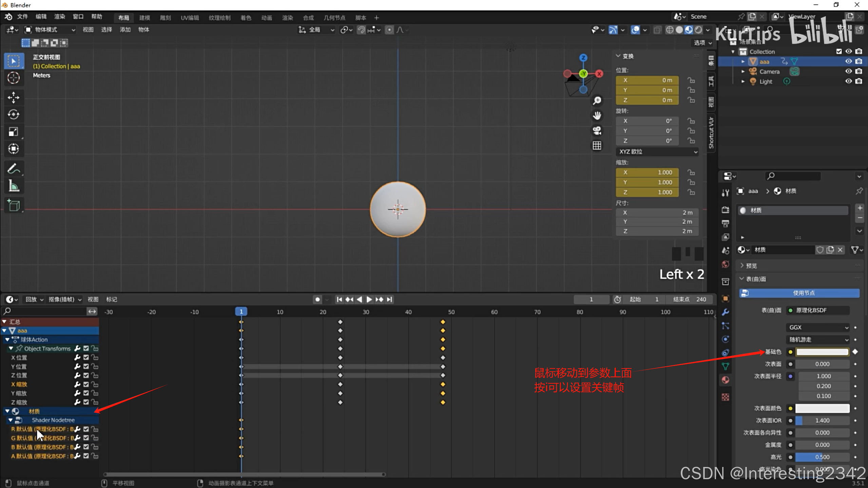This screenshot has width=868, height=488.
Task: Open the 文件 menu
Action: tap(22, 17)
